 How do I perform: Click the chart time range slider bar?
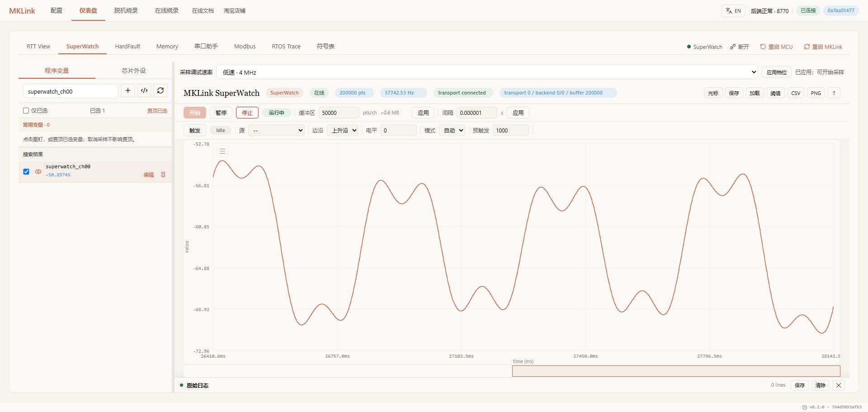click(x=676, y=371)
